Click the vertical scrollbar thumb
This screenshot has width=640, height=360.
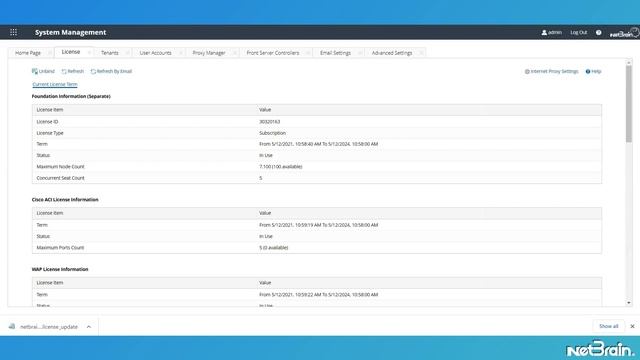tap(629, 104)
